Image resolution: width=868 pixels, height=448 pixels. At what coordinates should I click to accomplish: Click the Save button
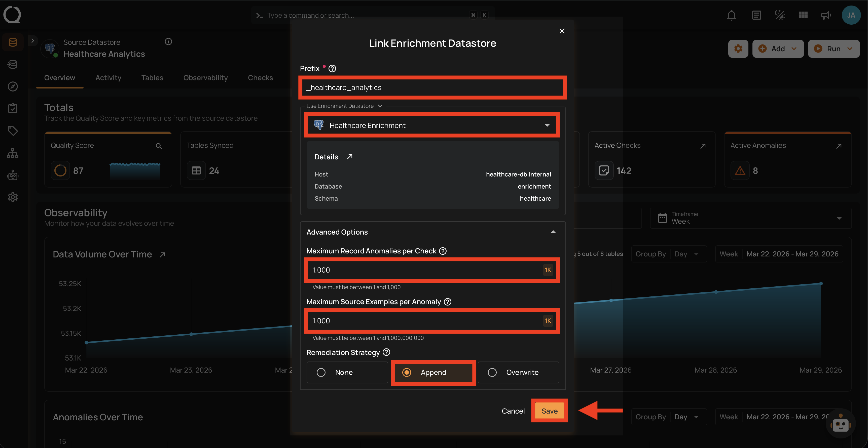(x=549, y=411)
